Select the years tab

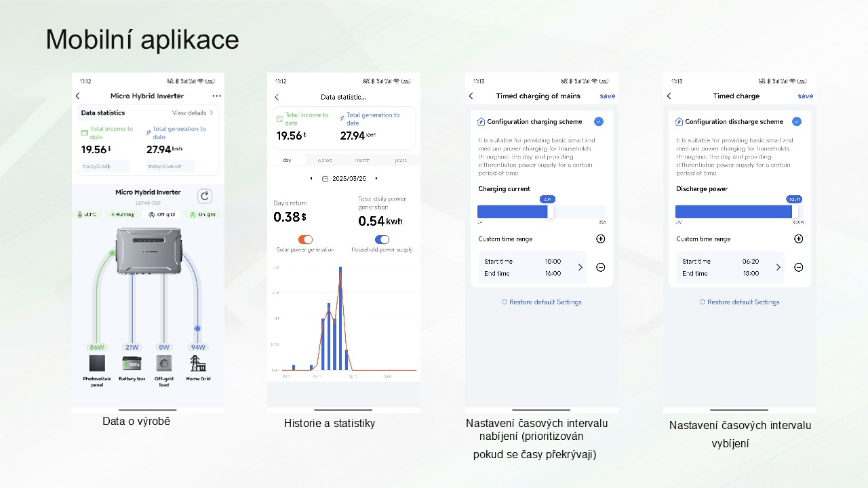tap(401, 161)
